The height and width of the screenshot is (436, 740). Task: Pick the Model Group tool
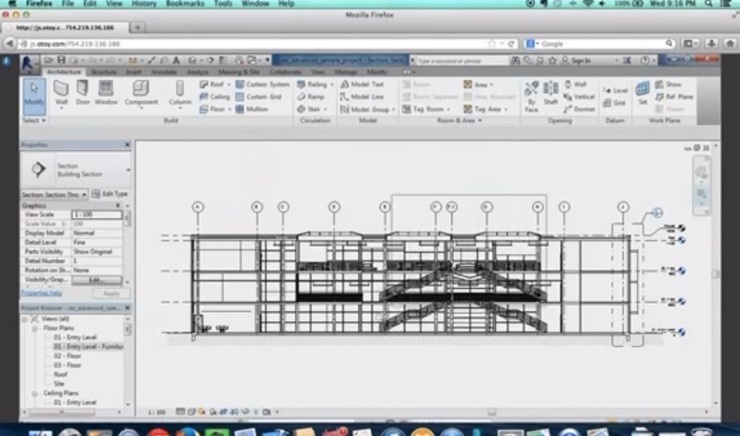coord(368,109)
